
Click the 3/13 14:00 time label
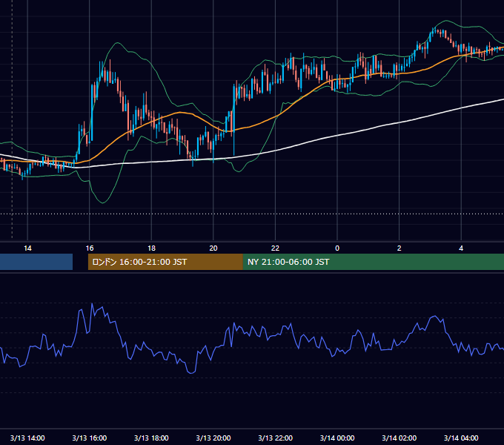(27, 438)
